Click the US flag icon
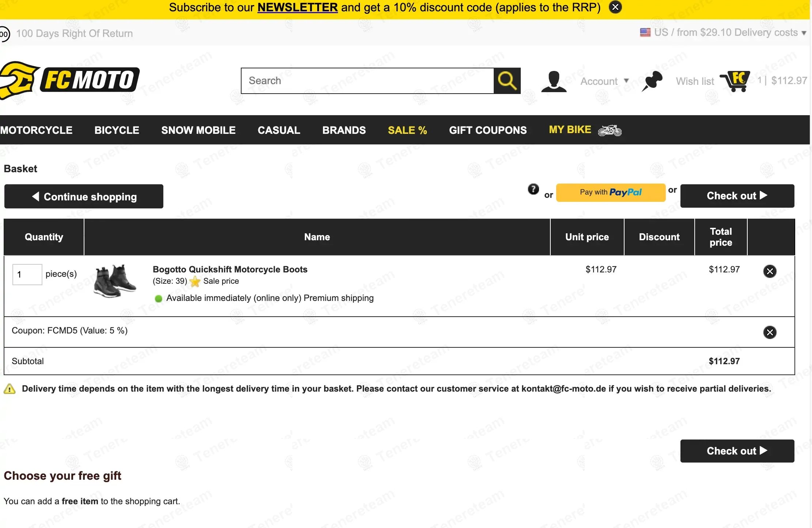Screen dimensions: 812x528 click(645, 32)
